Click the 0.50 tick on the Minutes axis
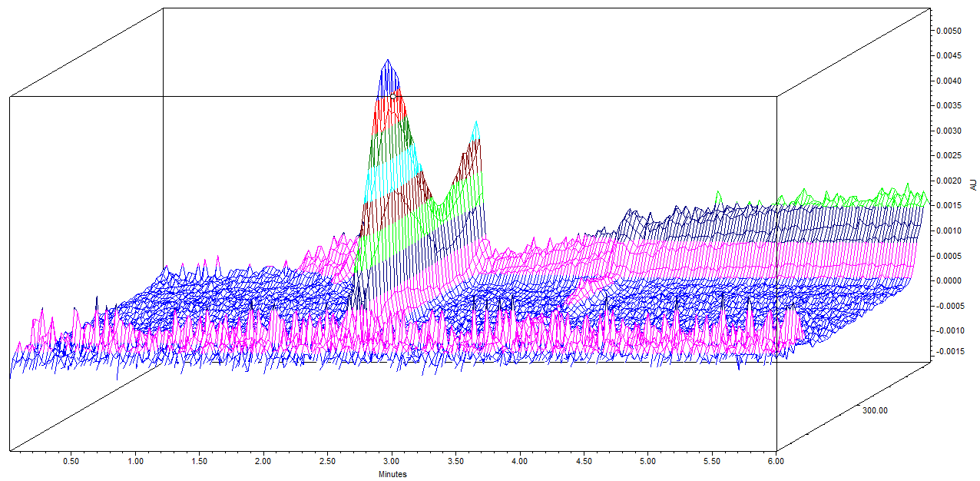This screenshot has width=980, height=481. point(71,462)
